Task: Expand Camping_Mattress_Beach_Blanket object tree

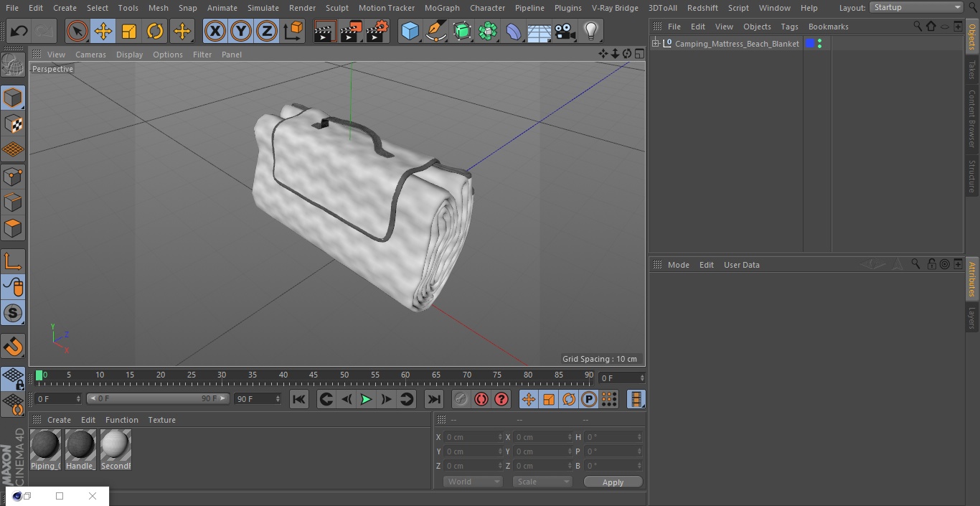Action: pyautogui.click(x=656, y=44)
